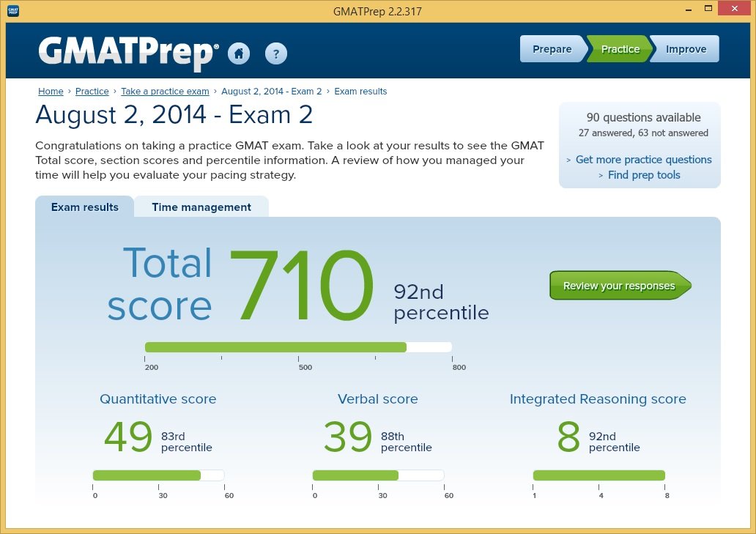Click the Verbal score value 39
This screenshot has width=756, height=534.
tap(348, 437)
